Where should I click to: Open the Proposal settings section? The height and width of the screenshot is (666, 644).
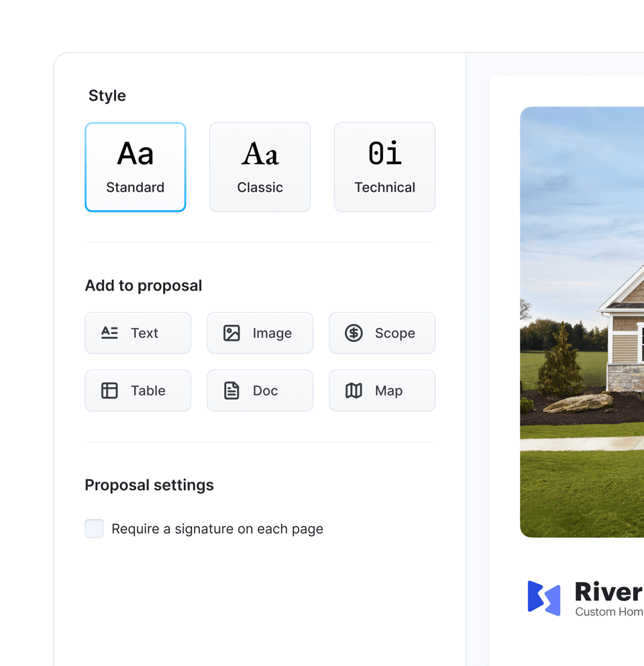[x=148, y=485]
